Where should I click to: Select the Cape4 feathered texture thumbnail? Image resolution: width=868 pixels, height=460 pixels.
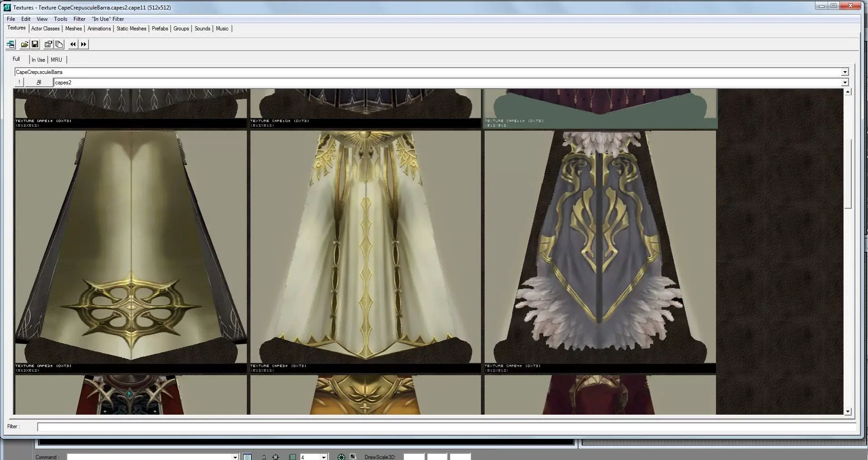(x=600, y=247)
